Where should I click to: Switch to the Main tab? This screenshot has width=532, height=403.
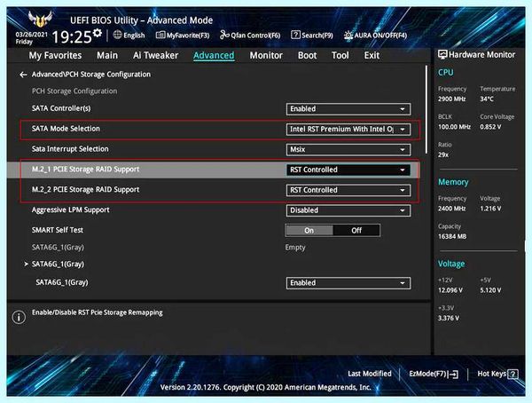tap(107, 55)
